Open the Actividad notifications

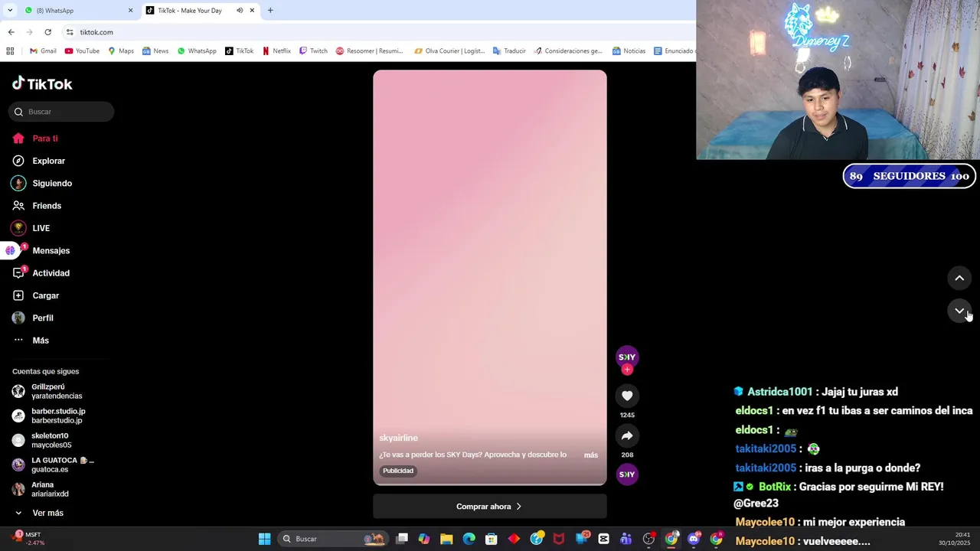(x=51, y=273)
